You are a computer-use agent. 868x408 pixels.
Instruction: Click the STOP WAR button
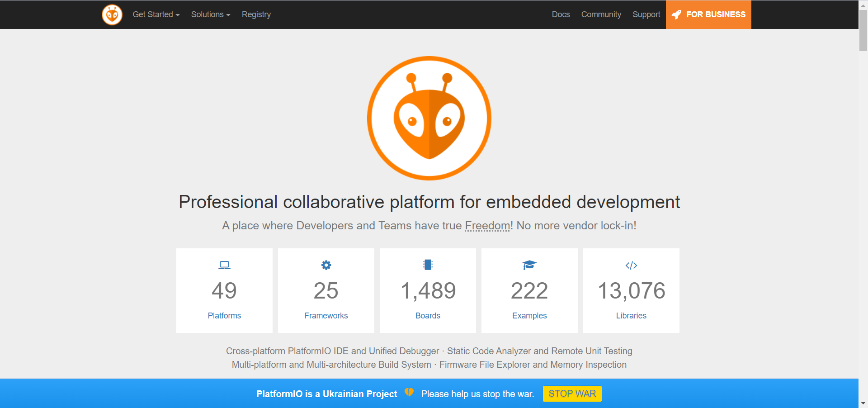[x=572, y=394]
